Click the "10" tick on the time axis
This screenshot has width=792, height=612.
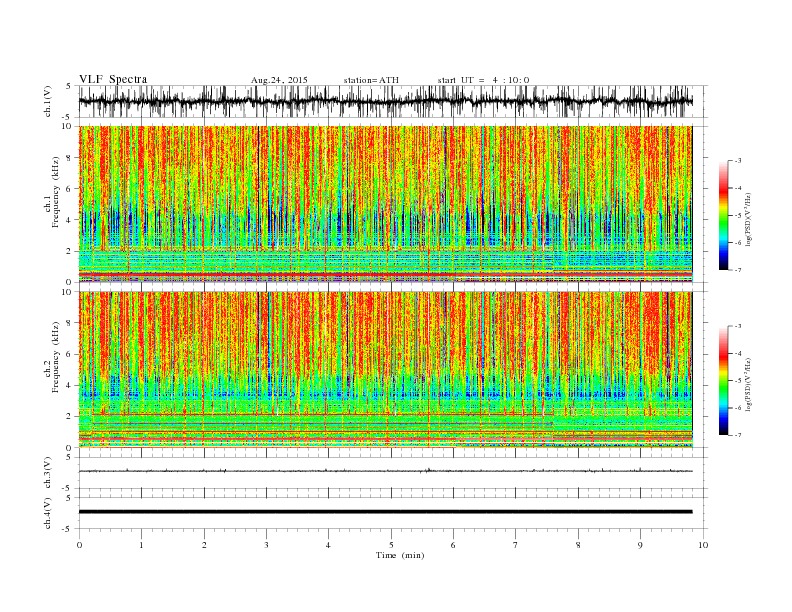703,545
